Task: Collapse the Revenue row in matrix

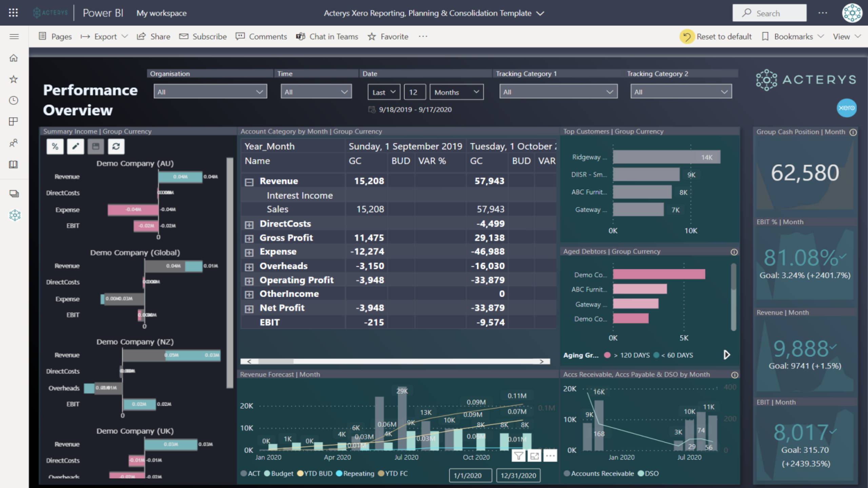Action: [249, 182]
